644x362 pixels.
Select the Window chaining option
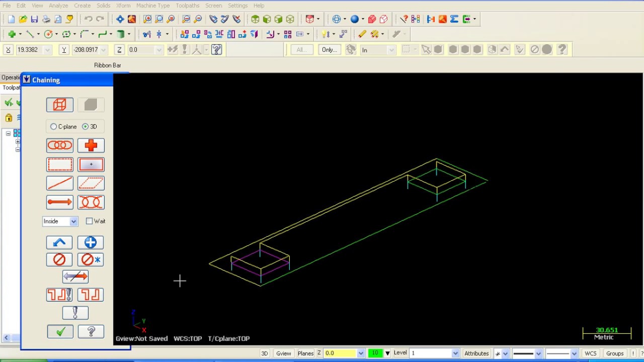pos(60,164)
